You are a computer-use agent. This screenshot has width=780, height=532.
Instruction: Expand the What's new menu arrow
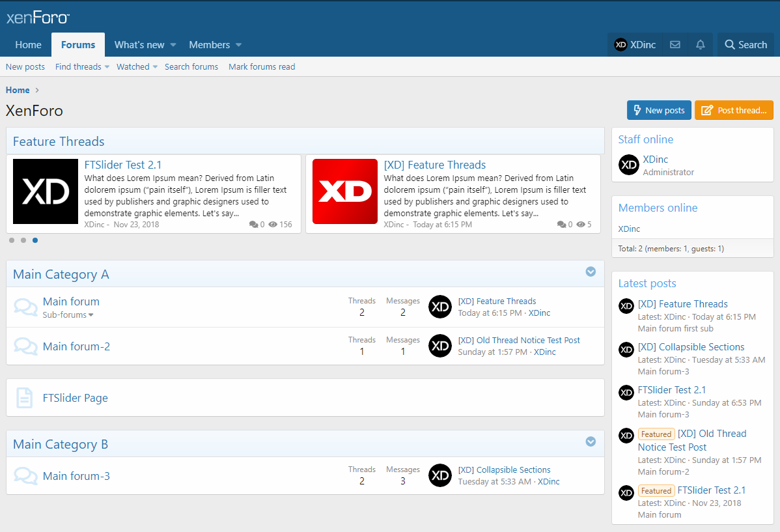(x=173, y=45)
